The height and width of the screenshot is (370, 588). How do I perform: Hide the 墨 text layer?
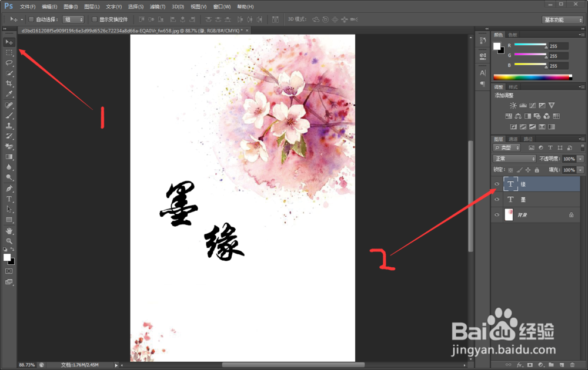pos(497,199)
